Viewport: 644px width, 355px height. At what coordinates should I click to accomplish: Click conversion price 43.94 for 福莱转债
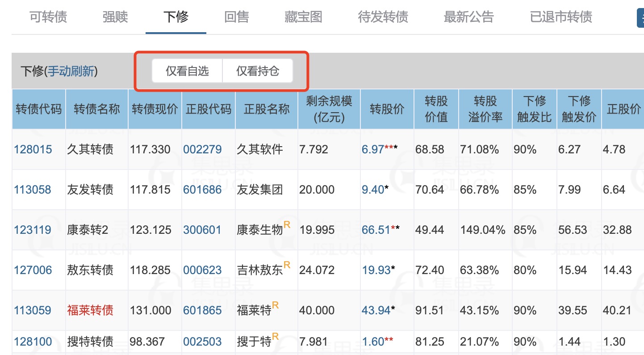(376, 310)
